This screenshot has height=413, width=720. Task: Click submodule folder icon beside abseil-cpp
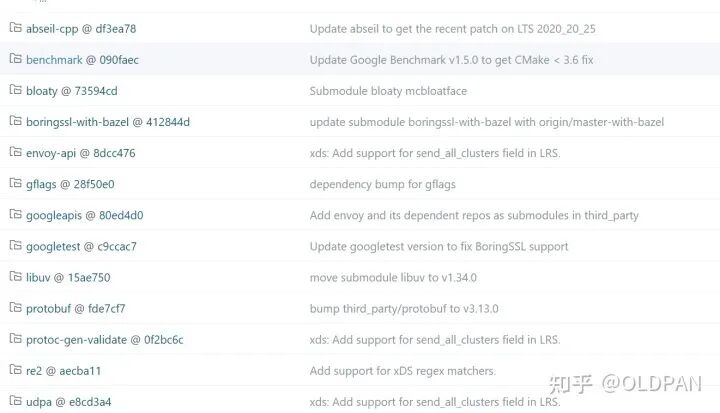click(16, 28)
